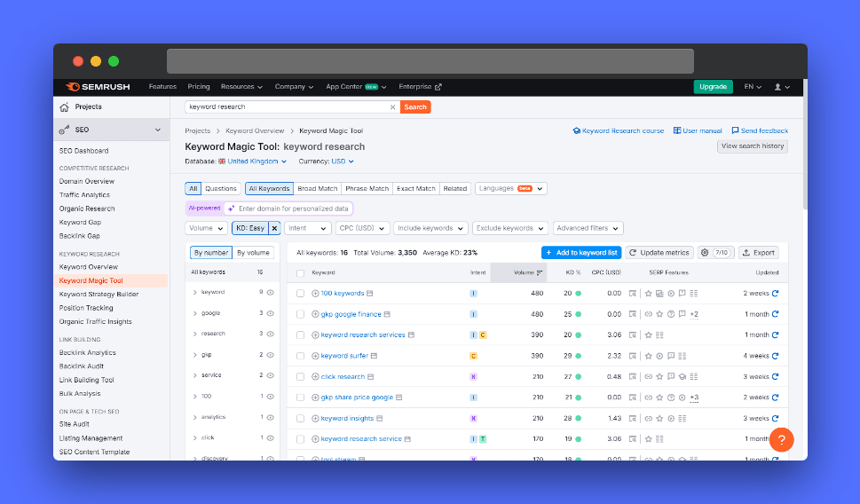Open the Advanced filters dropdown
Image resolution: width=860 pixels, height=504 pixels.
pos(588,228)
